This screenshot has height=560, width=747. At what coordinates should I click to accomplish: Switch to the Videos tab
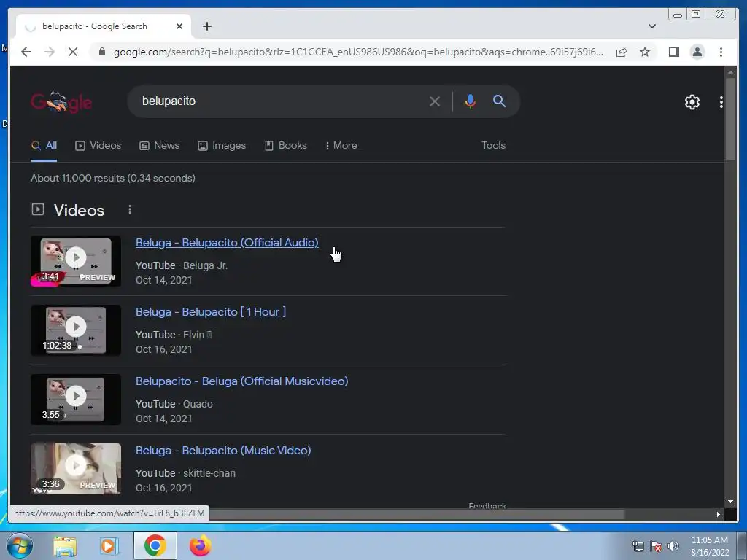pos(98,146)
